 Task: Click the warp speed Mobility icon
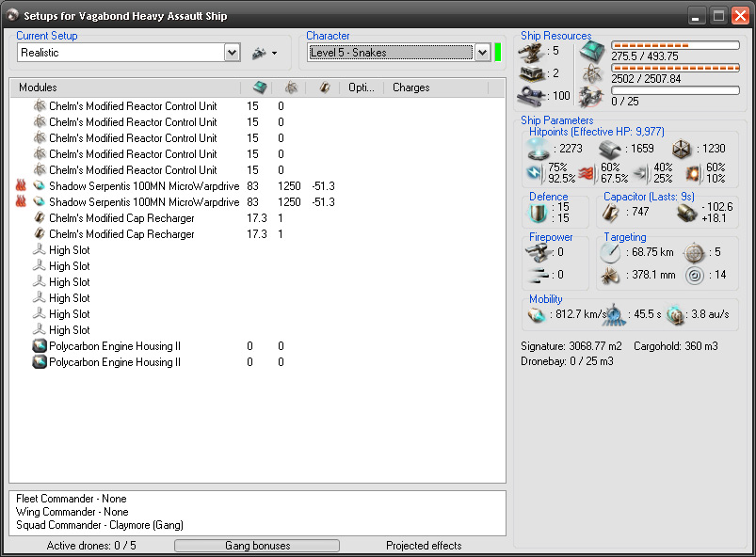pos(675,314)
